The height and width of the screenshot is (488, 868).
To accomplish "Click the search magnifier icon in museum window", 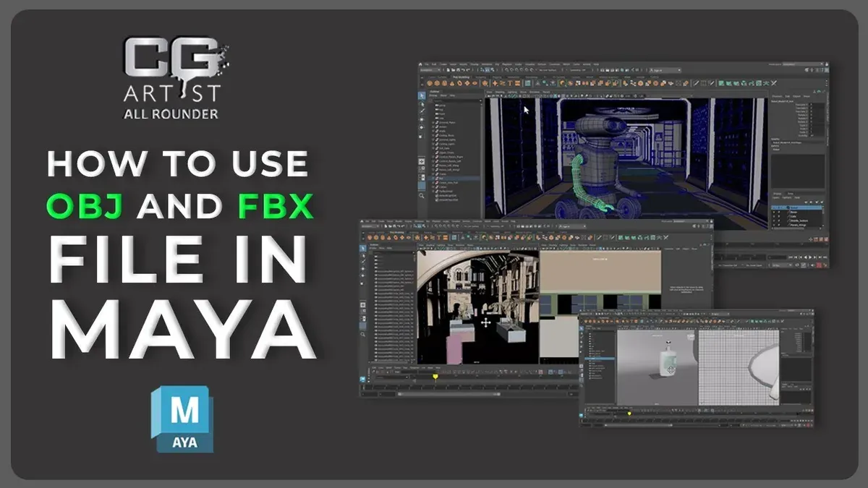I will click(x=362, y=334).
